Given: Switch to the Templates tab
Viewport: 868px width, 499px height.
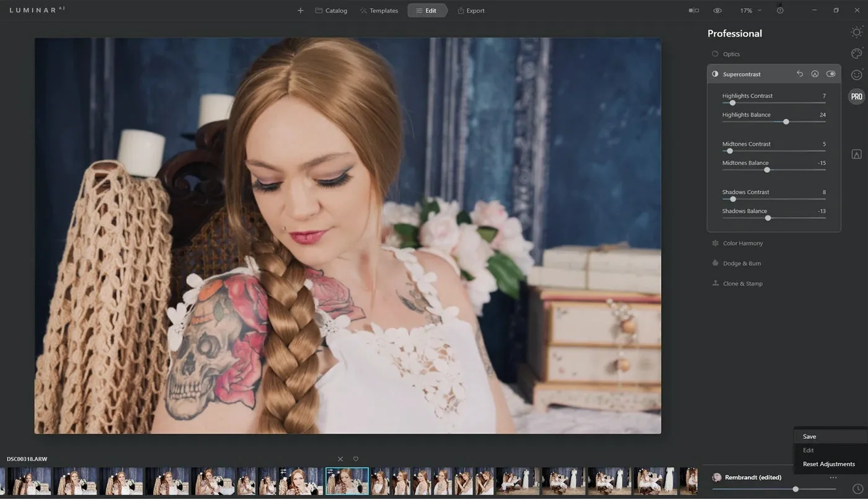Looking at the screenshot, I should click(x=379, y=11).
